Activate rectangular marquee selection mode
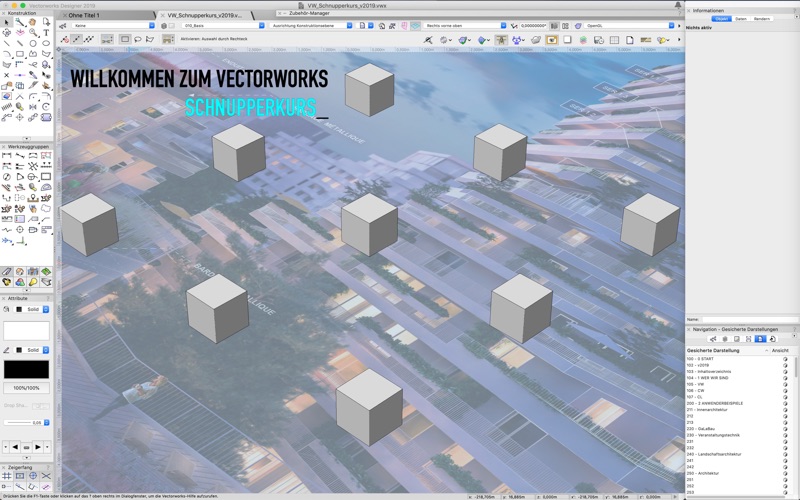This screenshot has height=500, width=800. tap(125, 39)
